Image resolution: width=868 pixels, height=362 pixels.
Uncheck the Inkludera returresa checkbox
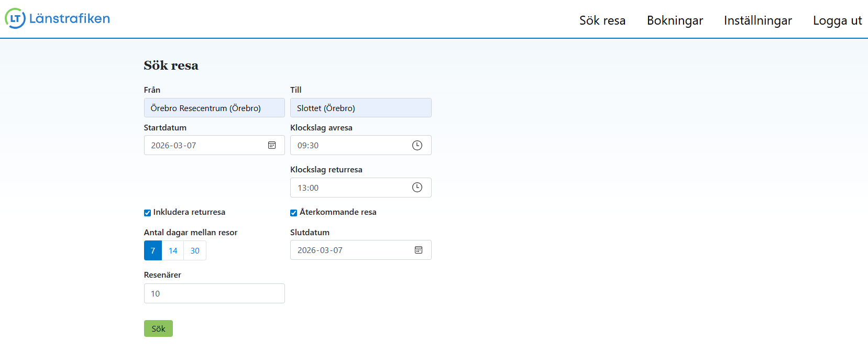click(x=147, y=213)
